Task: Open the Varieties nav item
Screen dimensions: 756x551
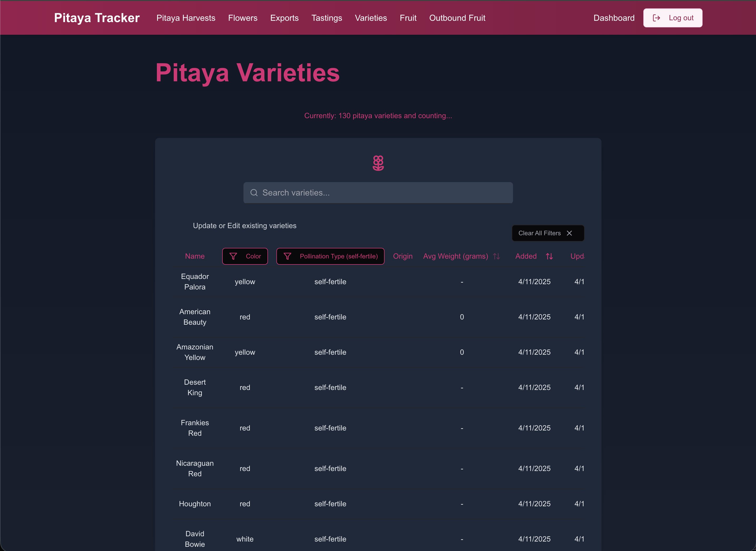Action: [371, 18]
